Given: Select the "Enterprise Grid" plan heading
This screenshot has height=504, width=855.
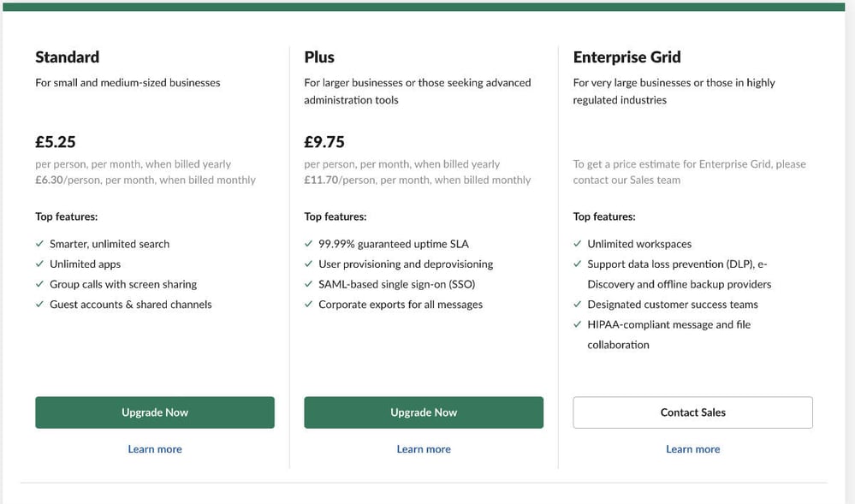Looking at the screenshot, I should [626, 57].
